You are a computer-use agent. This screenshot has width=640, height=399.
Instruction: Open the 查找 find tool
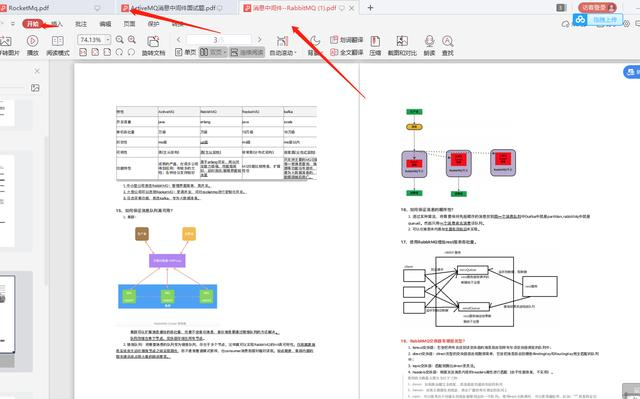448,45
